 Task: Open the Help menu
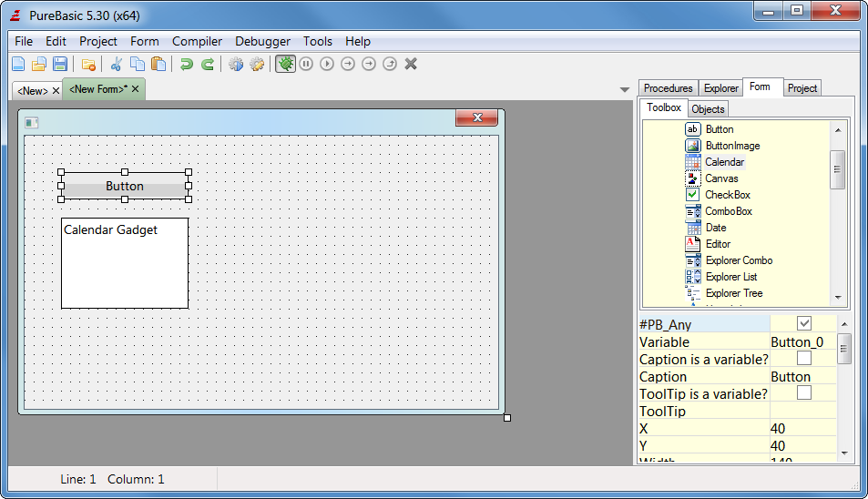pos(358,42)
